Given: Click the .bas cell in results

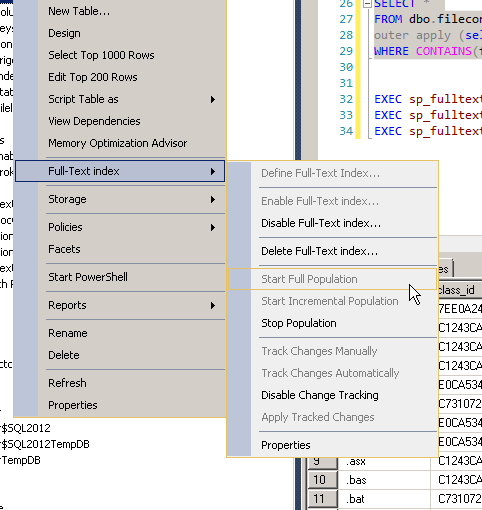Looking at the screenshot, I should [384, 480].
